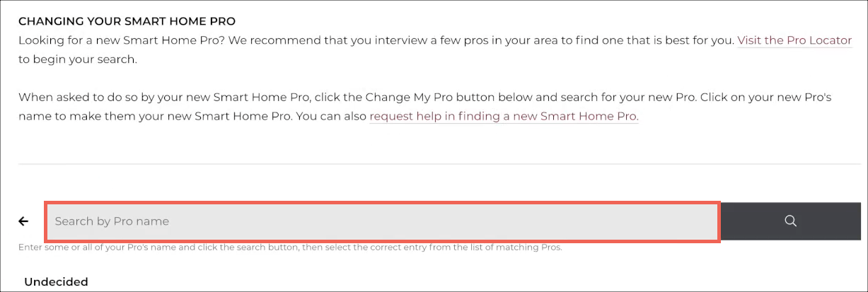Focus the Search by Pro name field
Viewport: 868px width, 292px height.
382,221
